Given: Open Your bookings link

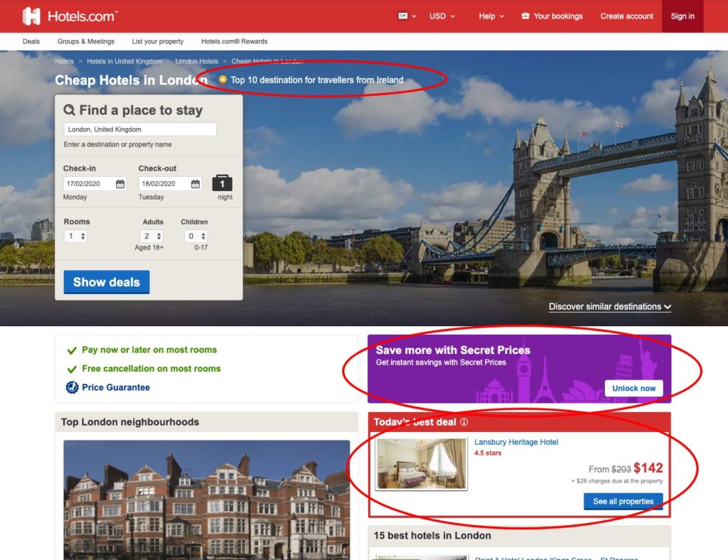Looking at the screenshot, I should pos(557,16).
